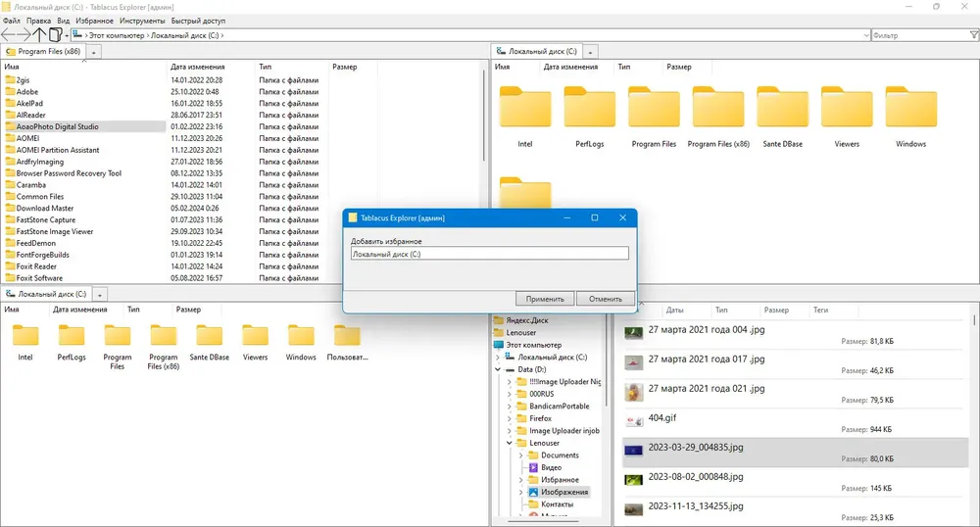
Task: Click the Back navigation arrow
Action: click(x=10, y=35)
